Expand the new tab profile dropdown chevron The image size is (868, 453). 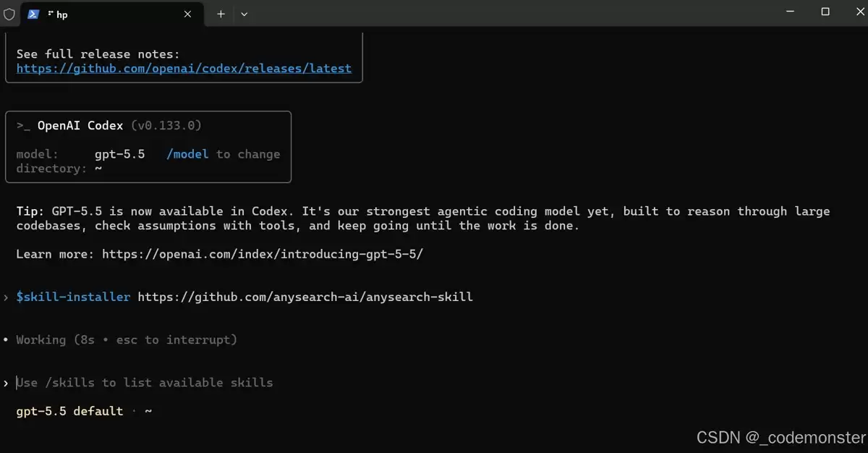point(244,14)
